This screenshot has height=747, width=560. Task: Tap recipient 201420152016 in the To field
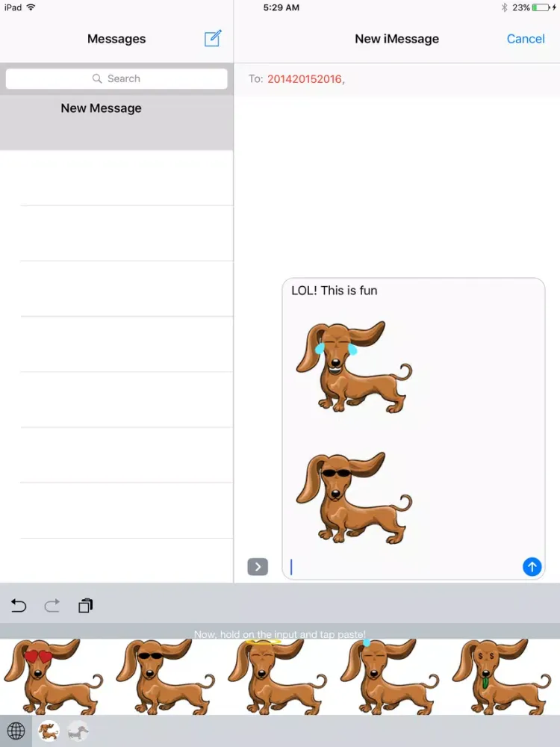point(305,79)
